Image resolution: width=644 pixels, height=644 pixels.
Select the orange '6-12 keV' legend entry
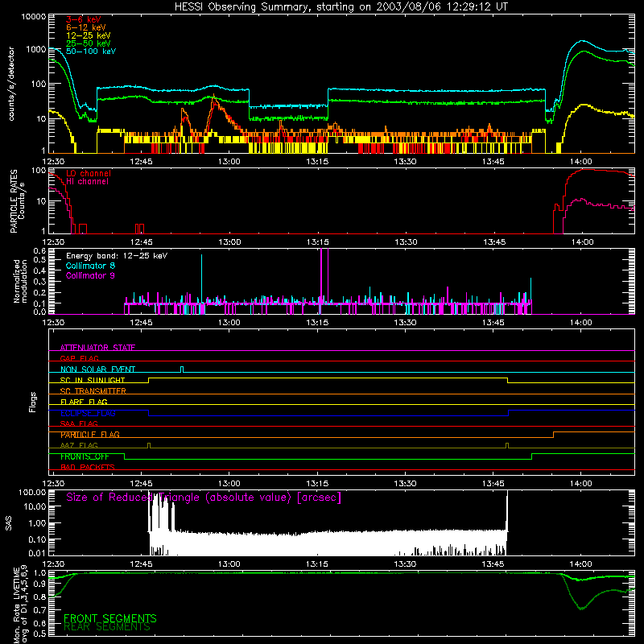[85, 27]
